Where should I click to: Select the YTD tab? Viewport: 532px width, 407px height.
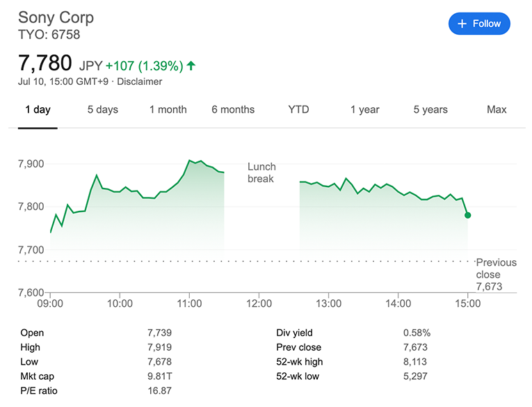click(298, 110)
